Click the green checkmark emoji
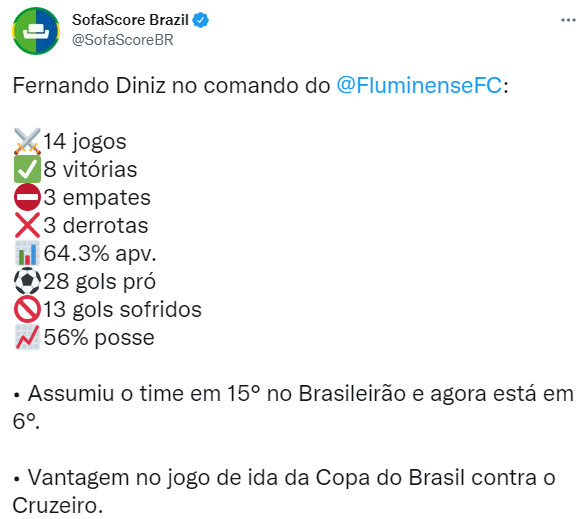Viewport: 586px width, 519px height. 27,169
